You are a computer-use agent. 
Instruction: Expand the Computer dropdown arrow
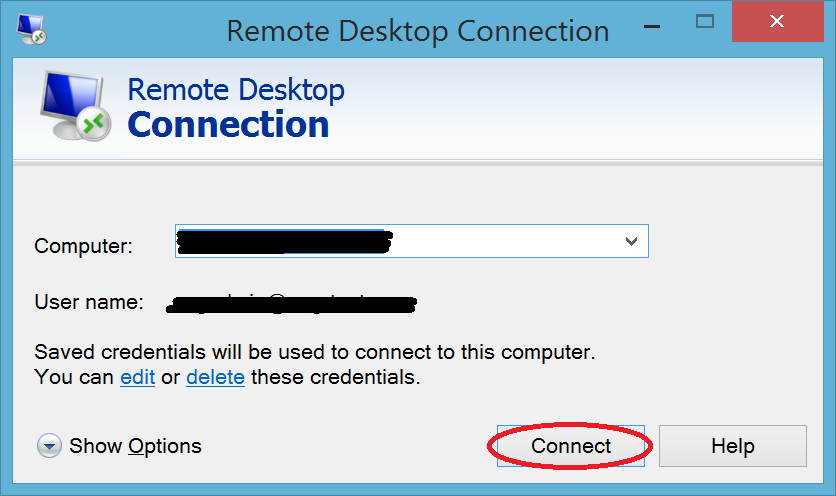point(631,241)
